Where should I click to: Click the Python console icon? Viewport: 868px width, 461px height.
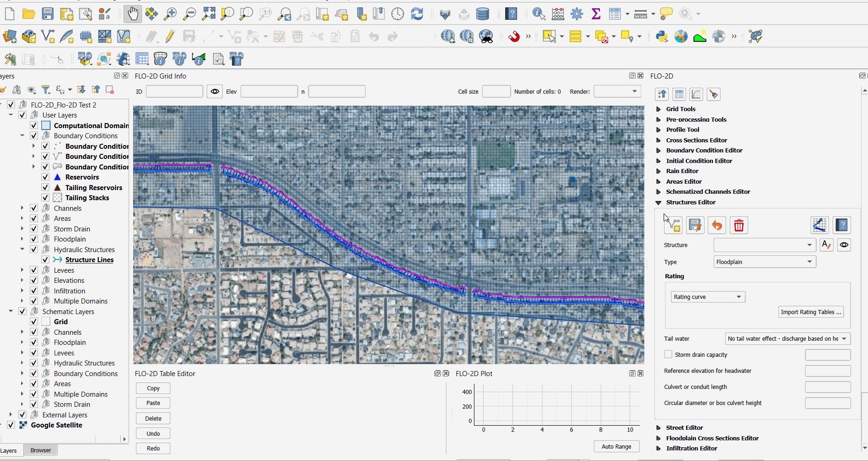(x=662, y=36)
